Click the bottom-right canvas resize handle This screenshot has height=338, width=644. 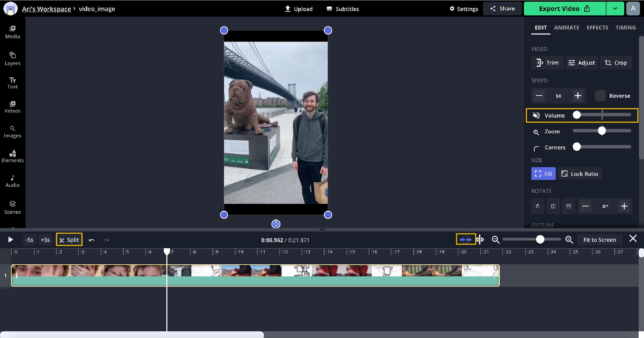[328, 215]
